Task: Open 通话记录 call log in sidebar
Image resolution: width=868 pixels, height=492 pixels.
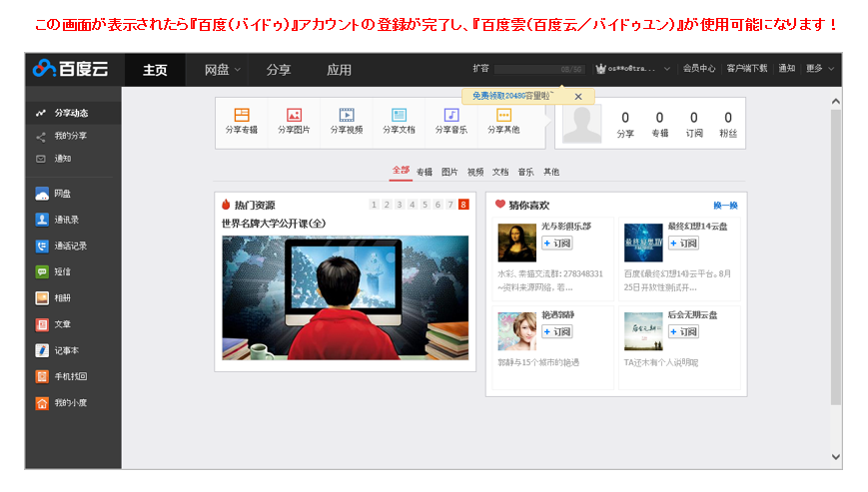Action: click(x=73, y=246)
